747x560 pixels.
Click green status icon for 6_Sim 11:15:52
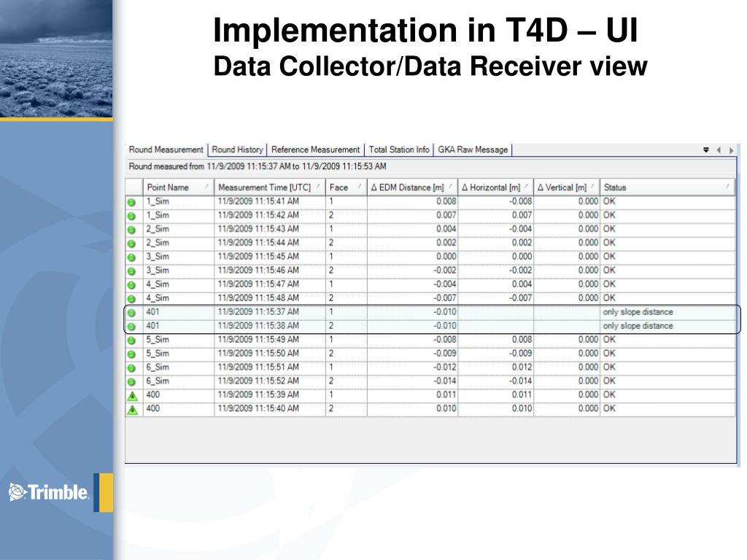(132, 382)
